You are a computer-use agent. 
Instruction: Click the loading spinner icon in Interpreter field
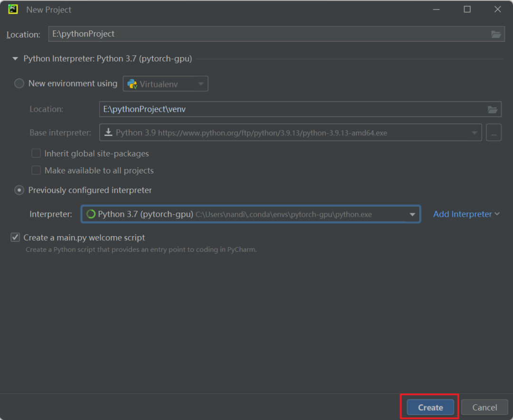91,214
